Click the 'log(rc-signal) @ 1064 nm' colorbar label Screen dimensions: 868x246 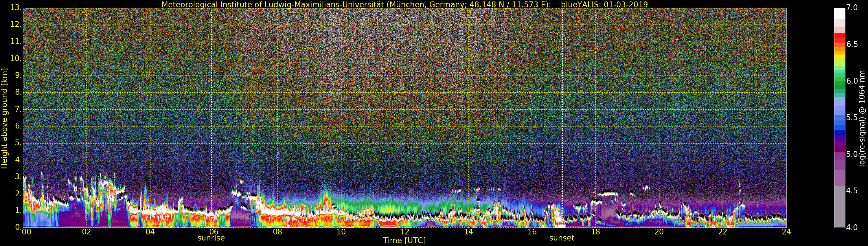pos(862,118)
